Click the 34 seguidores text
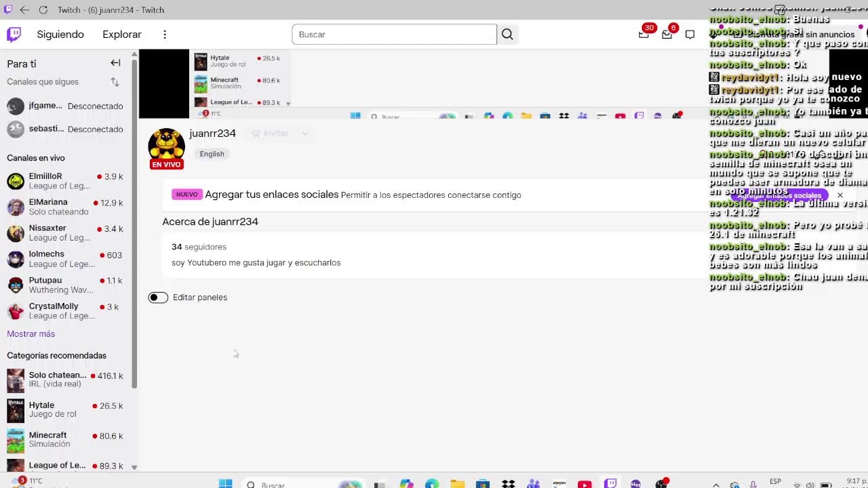This screenshot has height=488, width=868. pyautogui.click(x=199, y=247)
